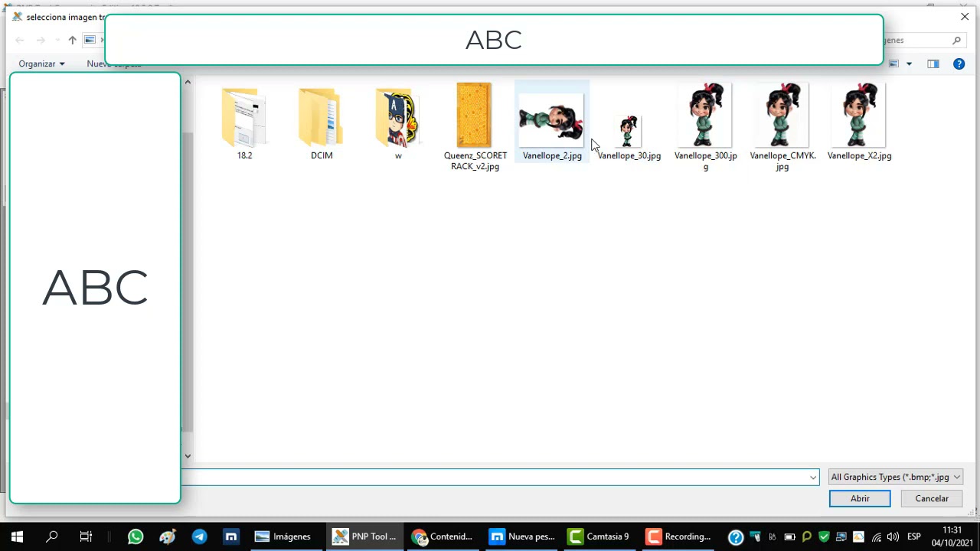This screenshot has height=551, width=980.
Task: Open the volume tray icon
Action: point(893,536)
